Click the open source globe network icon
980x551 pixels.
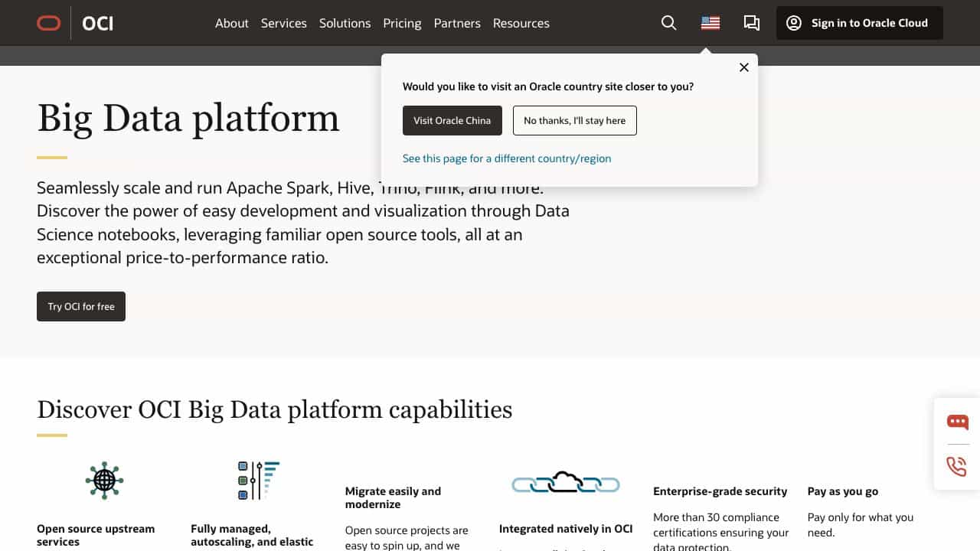pos(104,481)
